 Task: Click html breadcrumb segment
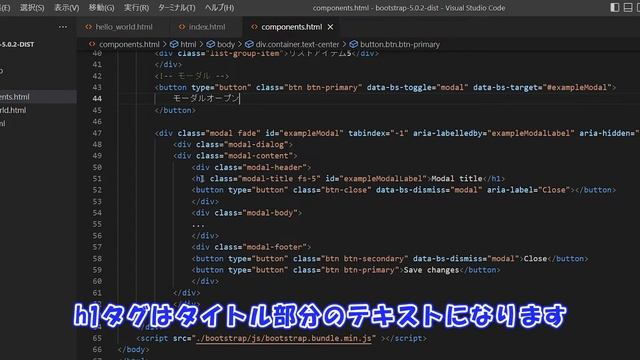pyautogui.click(x=188, y=44)
